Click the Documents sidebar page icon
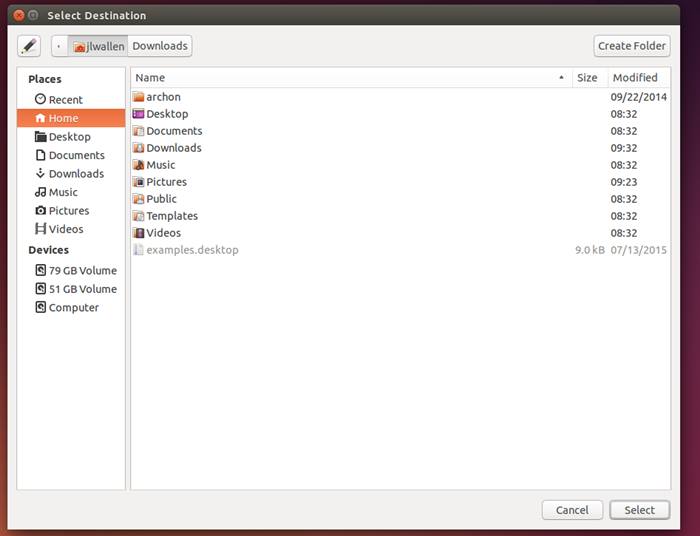 [40, 155]
